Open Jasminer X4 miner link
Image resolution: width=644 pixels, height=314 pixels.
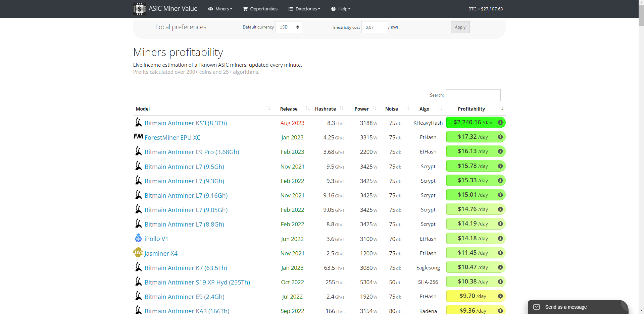point(161,253)
